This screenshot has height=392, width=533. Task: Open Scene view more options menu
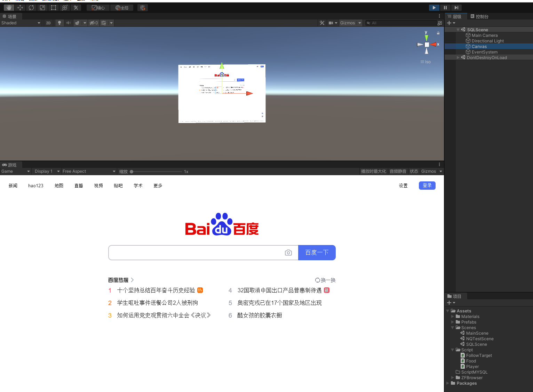pos(439,16)
